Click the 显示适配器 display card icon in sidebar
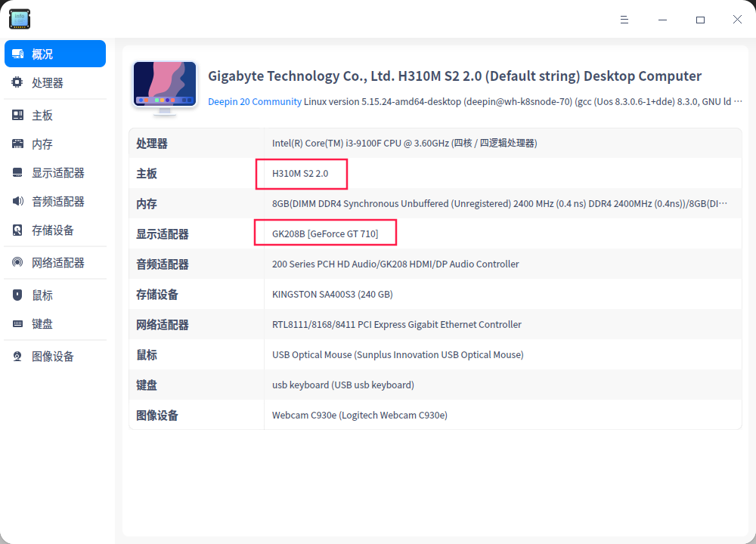 click(18, 172)
